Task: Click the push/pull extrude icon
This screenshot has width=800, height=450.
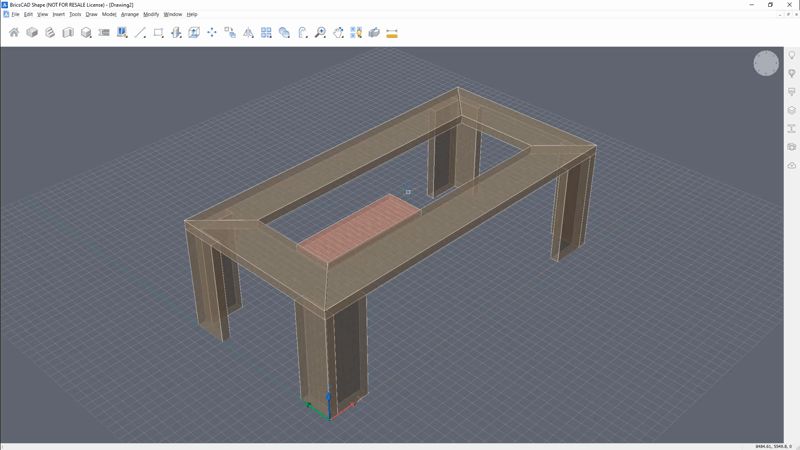Action: (176, 33)
